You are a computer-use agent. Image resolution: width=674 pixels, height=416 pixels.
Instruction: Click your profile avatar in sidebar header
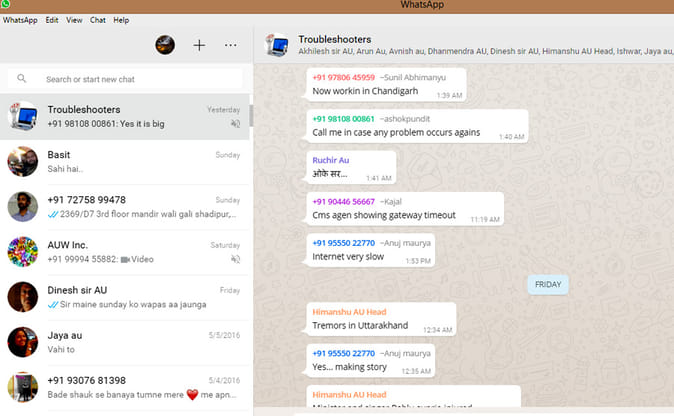coord(166,45)
